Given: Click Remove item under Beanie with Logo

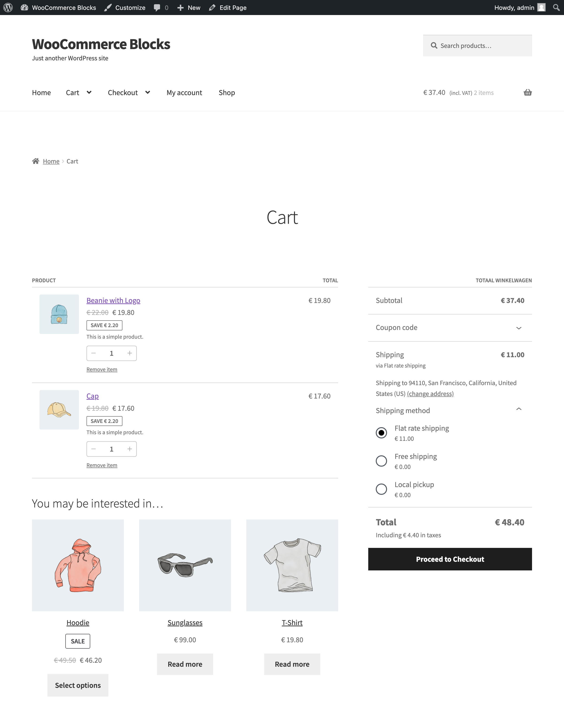Looking at the screenshot, I should (102, 369).
